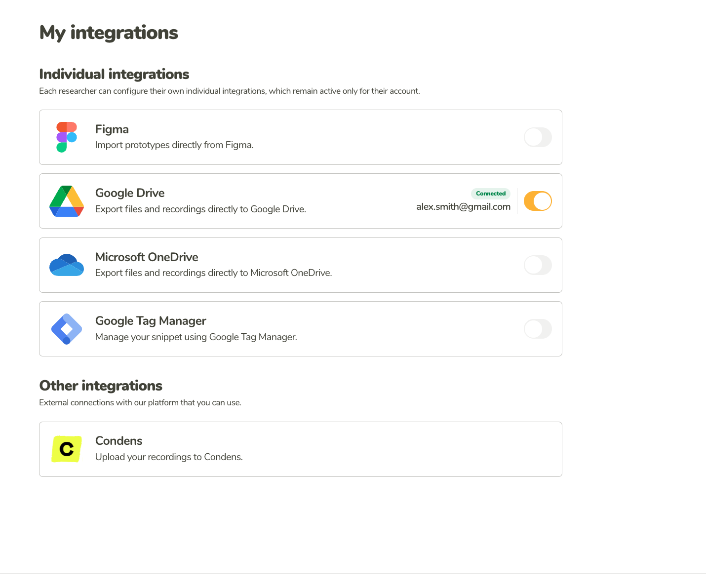Viewport: 706px width, 588px height.
Task: Click the Microsoft OneDrive export description text
Action: (x=213, y=273)
